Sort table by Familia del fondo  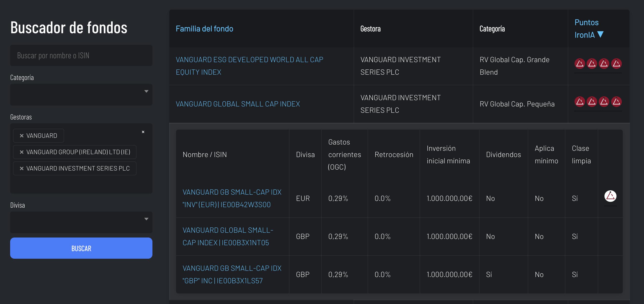(x=204, y=29)
